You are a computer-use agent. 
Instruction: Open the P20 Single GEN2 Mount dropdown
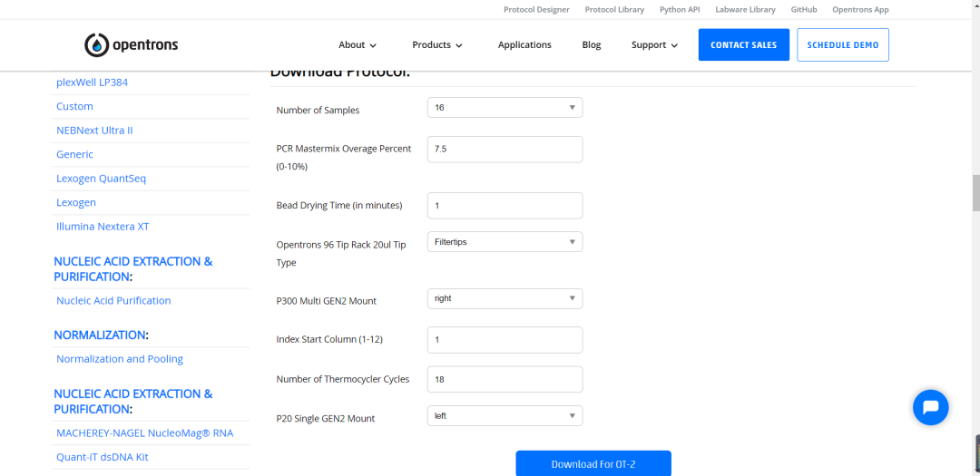(x=505, y=416)
